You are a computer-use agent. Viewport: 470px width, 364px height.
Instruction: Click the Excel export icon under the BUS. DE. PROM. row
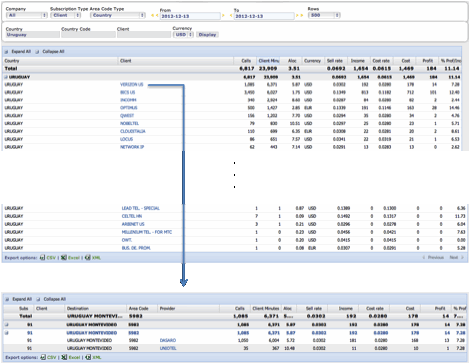tap(64, 258)
